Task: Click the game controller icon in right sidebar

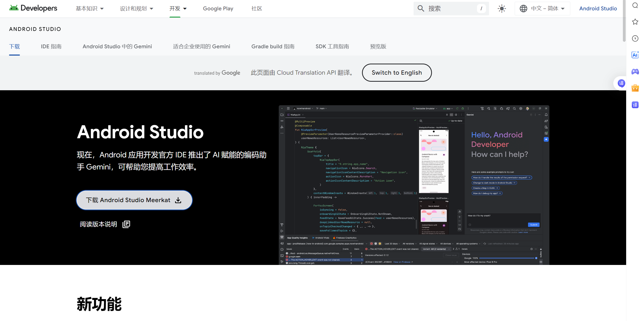Action: [x=635, y=72]
